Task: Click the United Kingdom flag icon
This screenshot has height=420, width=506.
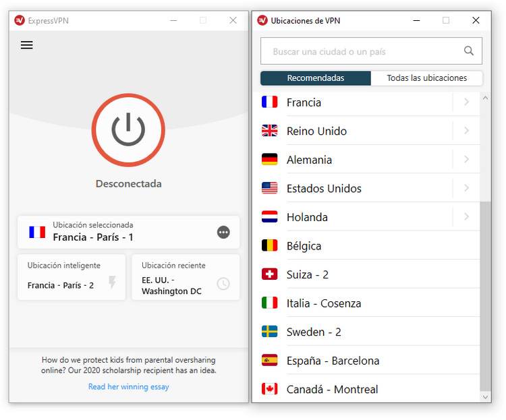Action: [x=269, y=131]
